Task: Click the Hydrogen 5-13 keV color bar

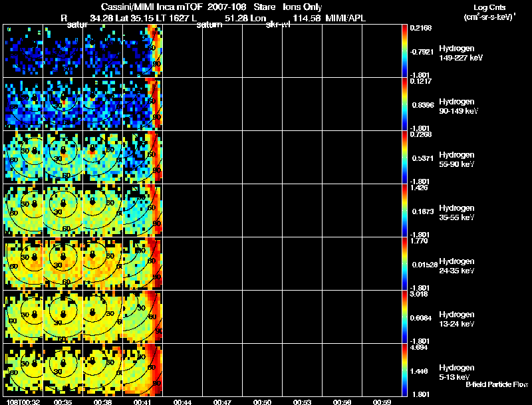Action: tap(406, 370)
